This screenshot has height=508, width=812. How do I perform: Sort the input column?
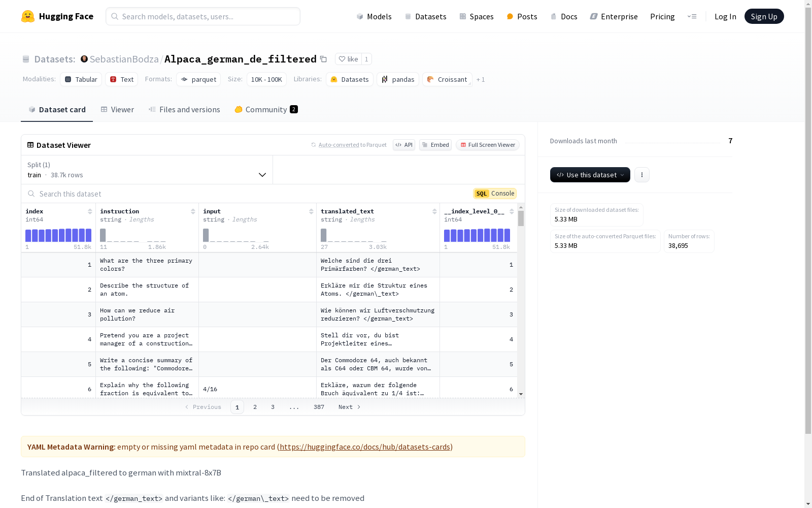point(311,211)
